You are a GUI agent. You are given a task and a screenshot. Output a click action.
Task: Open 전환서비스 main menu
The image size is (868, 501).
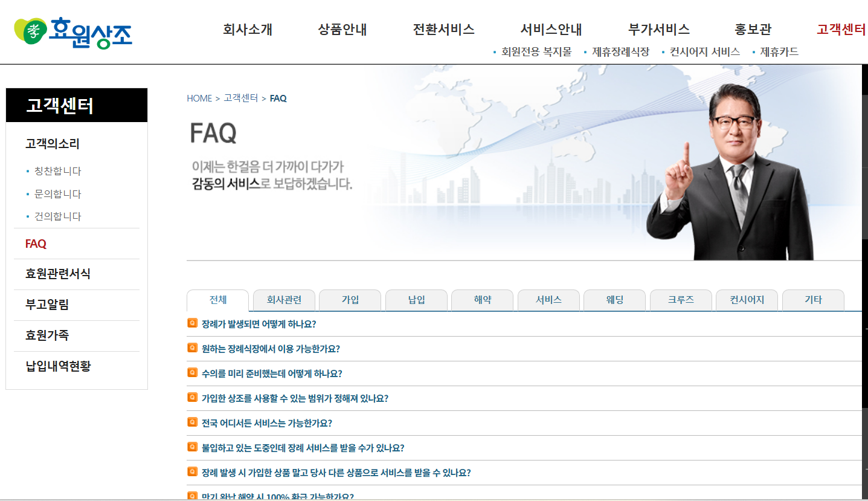click(444, 30)
